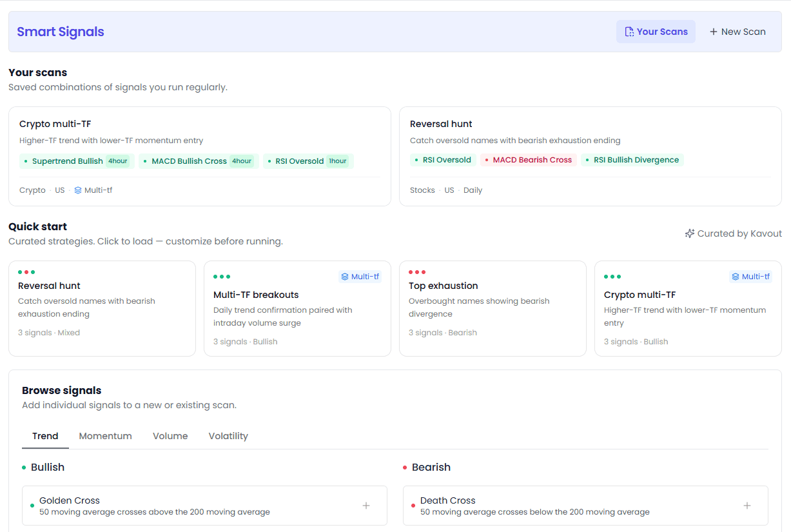Select the RSI Oversold 1hour chip
Image resolution: width=791 pixels, height=532 pixels.
(308, 161)
